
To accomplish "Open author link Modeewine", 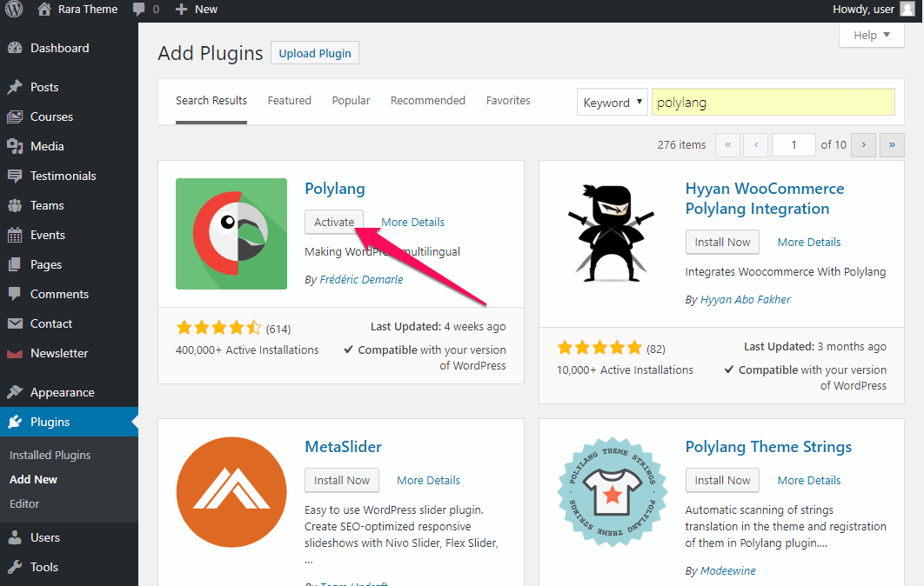I will pos(727,570).
